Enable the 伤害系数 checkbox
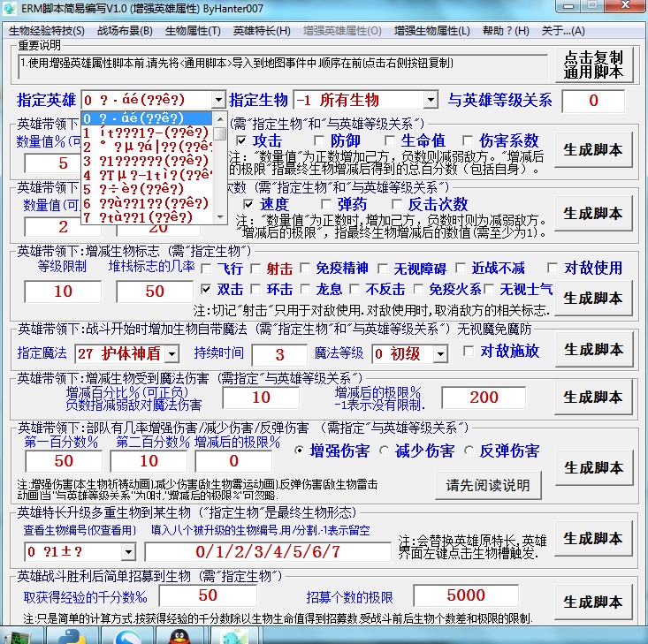 [x=468, y=140]
